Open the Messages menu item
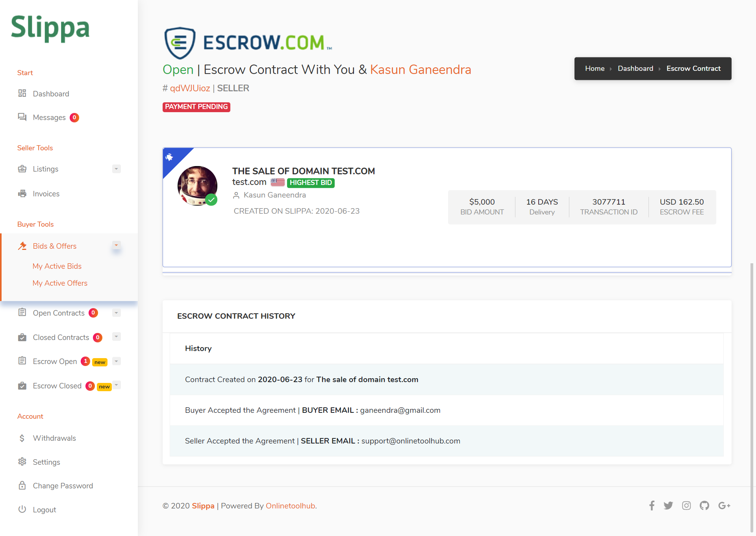Screen dimensions: 756x536 click(x=49, y=117)
